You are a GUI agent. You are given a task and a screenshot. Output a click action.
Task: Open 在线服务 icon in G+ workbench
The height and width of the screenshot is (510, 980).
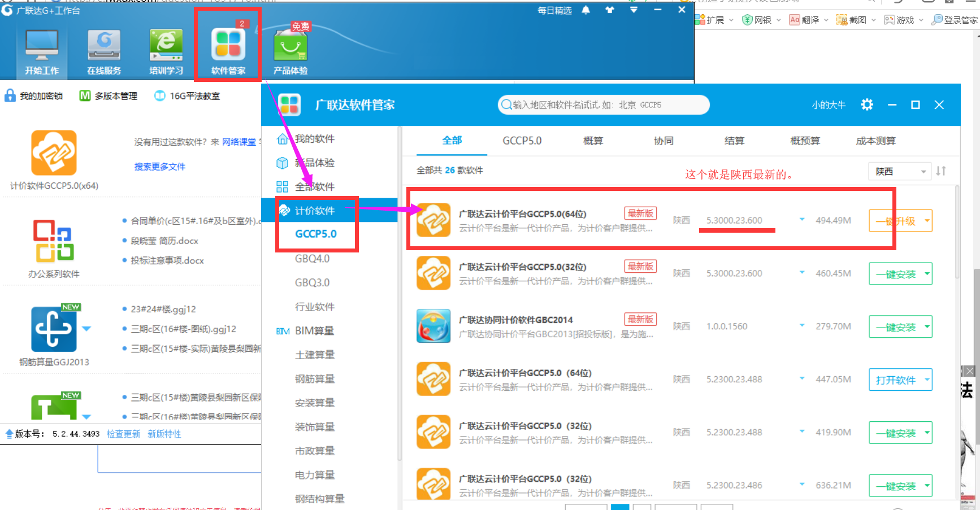104,52
